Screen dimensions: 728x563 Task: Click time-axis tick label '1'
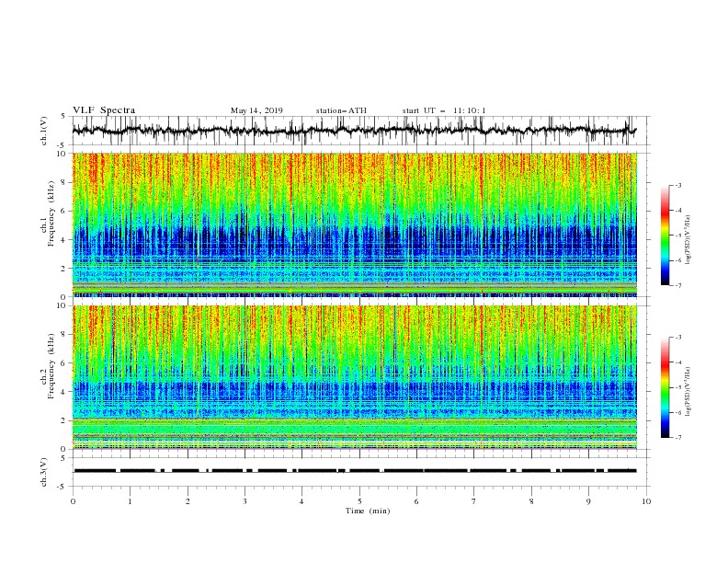tap(130, 501)
